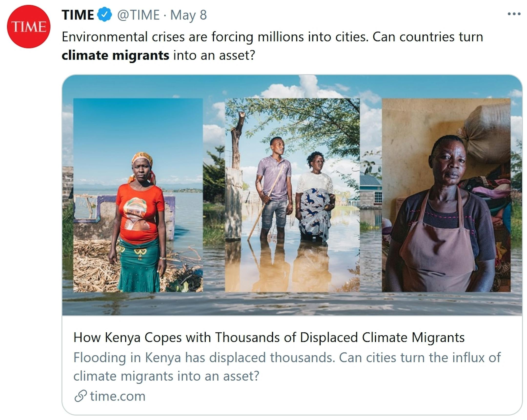Image resolution: width=527 pixels, height=420 pixels.
Task: Click the man holding a stick
Action: (x=274, y=186)
